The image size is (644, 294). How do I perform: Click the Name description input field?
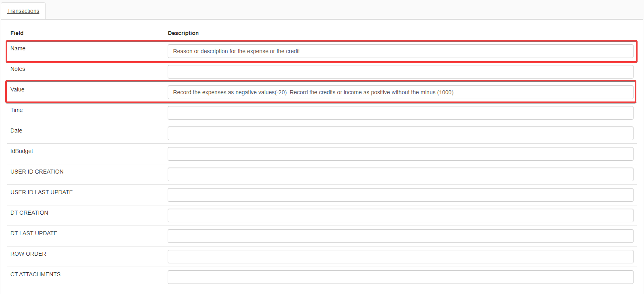(400, 51)
